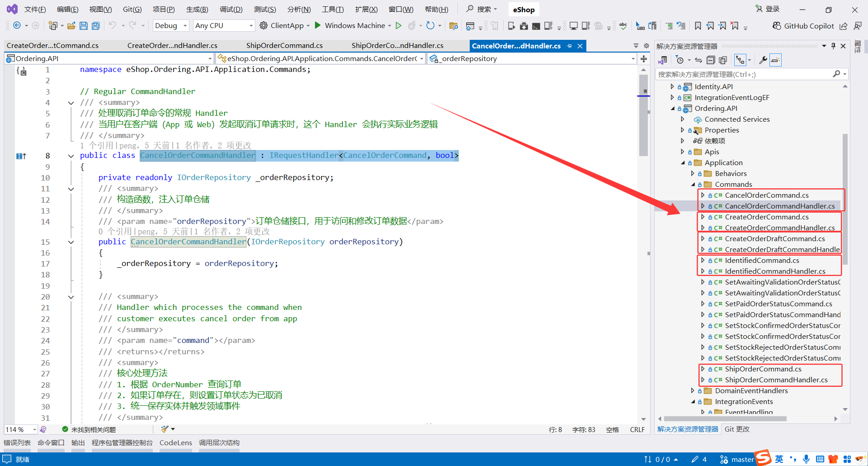Open the Find in Files icon
The width and height of the screenshot is (868, 466).
click(453, 26)
